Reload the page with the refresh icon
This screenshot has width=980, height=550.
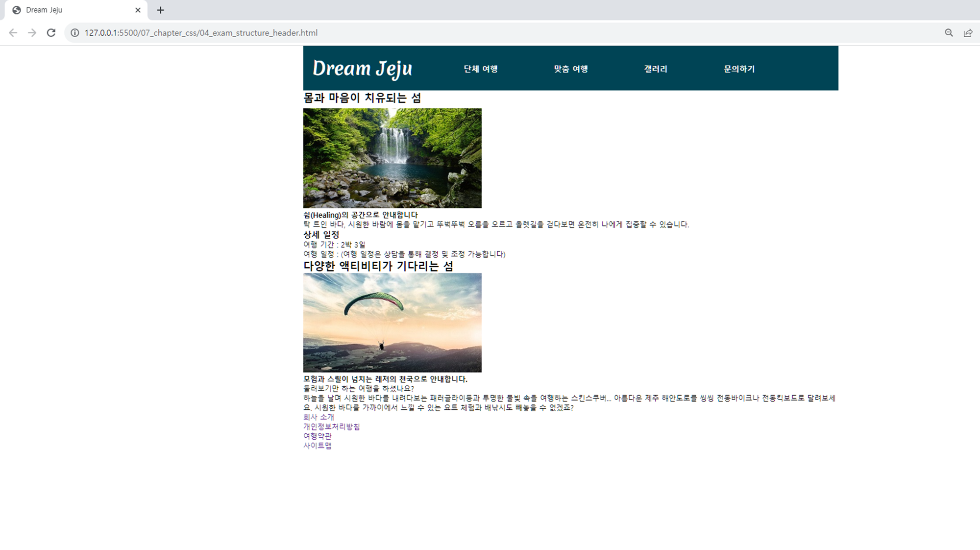(51, 33)
